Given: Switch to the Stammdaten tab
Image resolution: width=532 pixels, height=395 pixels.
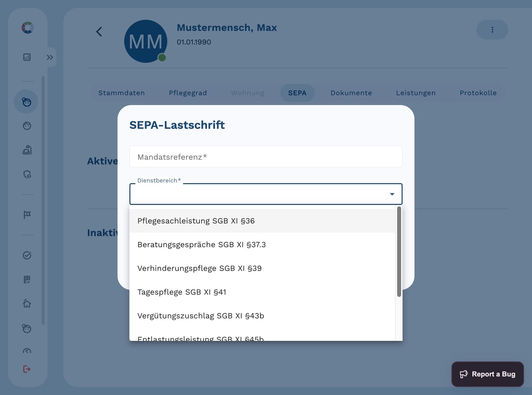Looking at the screenshot, I should [121, 93].
